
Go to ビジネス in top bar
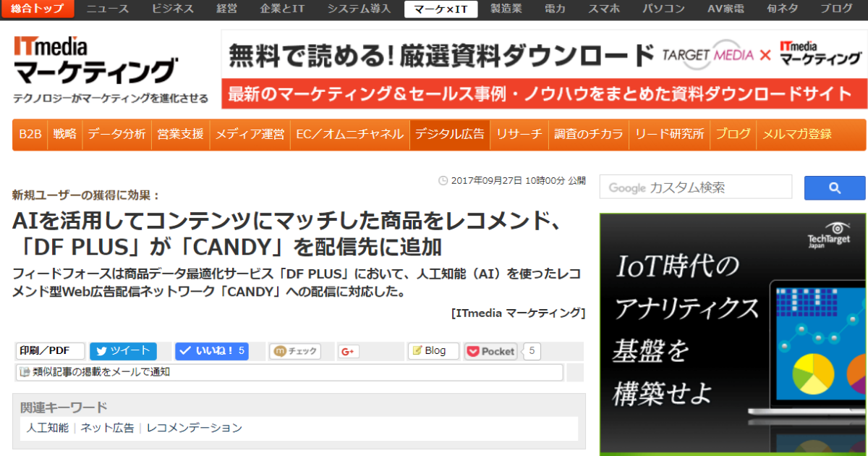click(173, 9)
